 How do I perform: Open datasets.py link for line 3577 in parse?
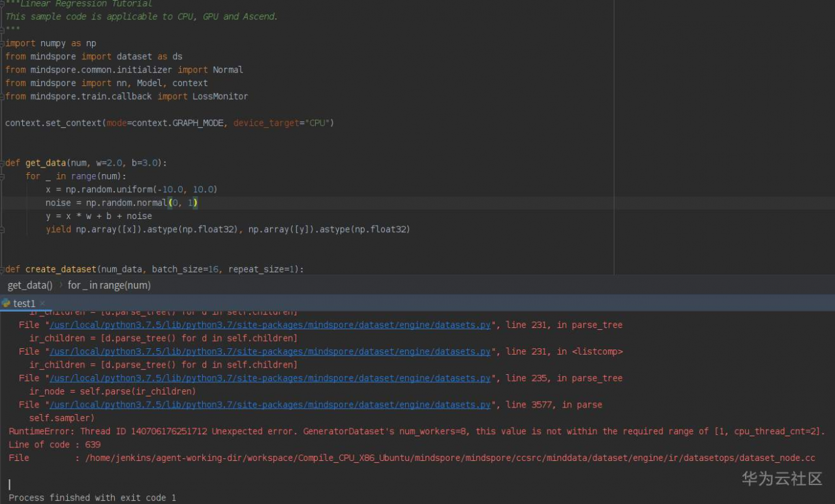(270, 405)
